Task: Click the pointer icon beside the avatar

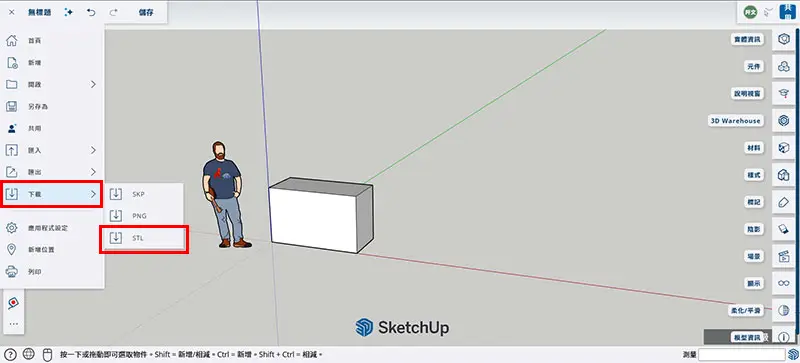Action: [x=768, y=13]
